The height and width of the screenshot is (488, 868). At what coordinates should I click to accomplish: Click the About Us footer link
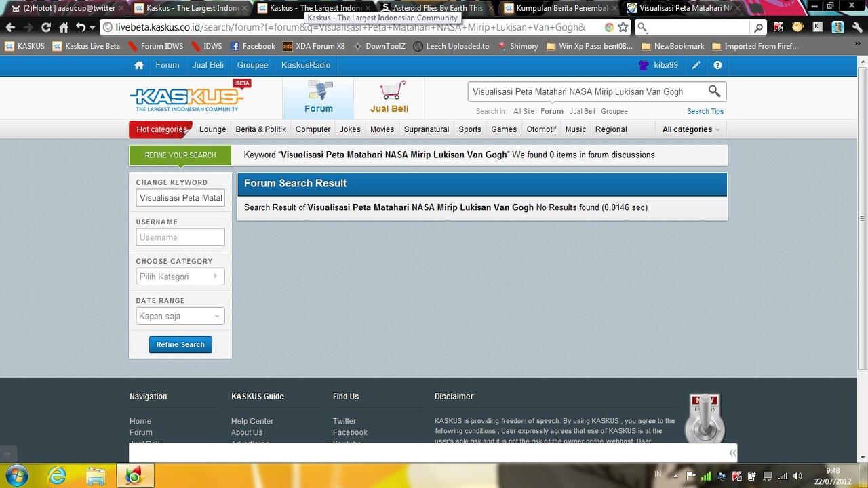pos(247,432)
